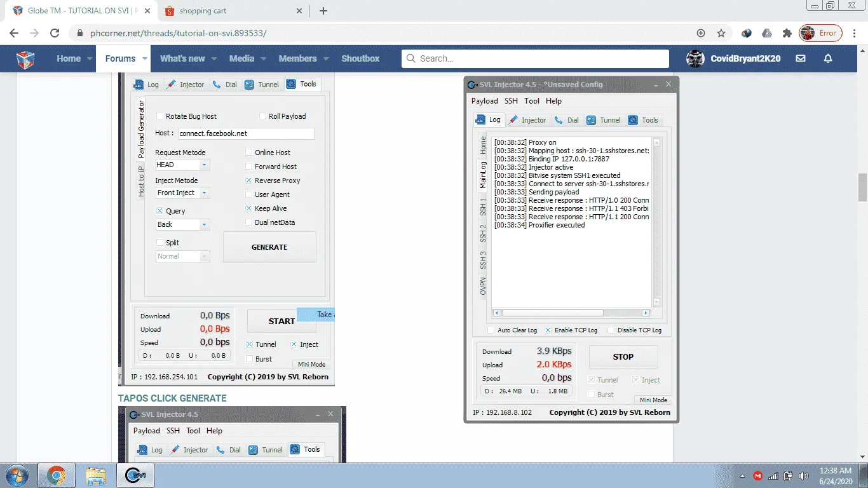Go to the Shoutbox link
Image resolution: width=868 pixels, height=488 pixels.
(x=360, y=58)
